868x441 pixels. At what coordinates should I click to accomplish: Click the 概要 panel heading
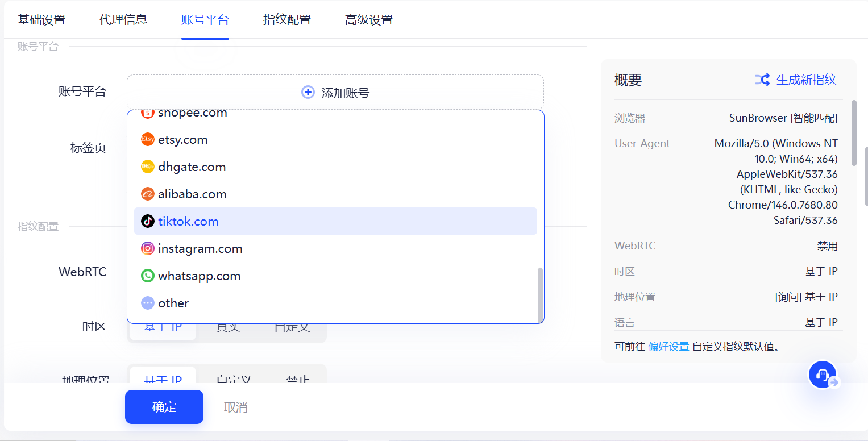[628, 80]
